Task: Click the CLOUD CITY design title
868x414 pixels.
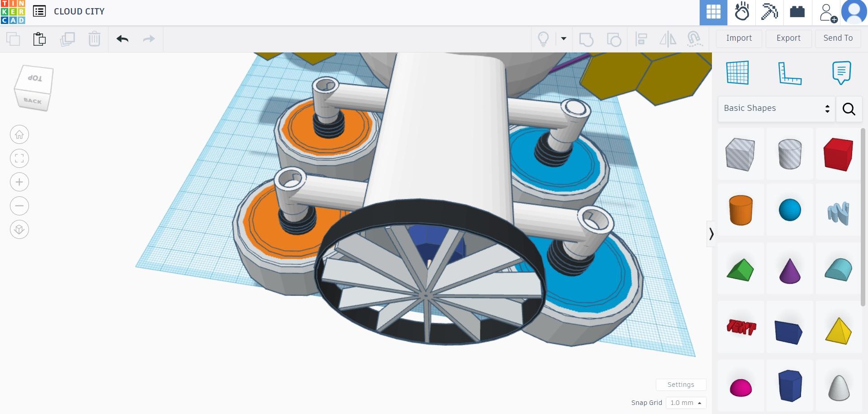Action: tap(79, 11)
